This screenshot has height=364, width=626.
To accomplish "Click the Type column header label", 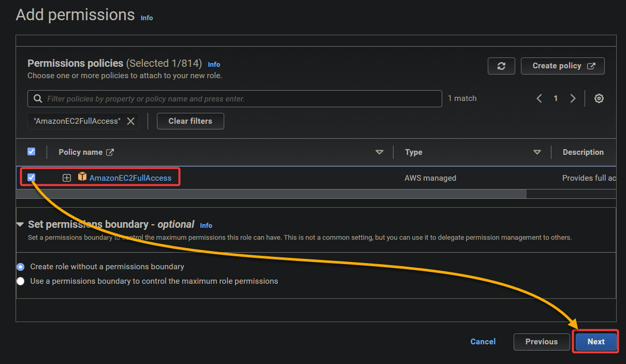I will coord(414,152).
